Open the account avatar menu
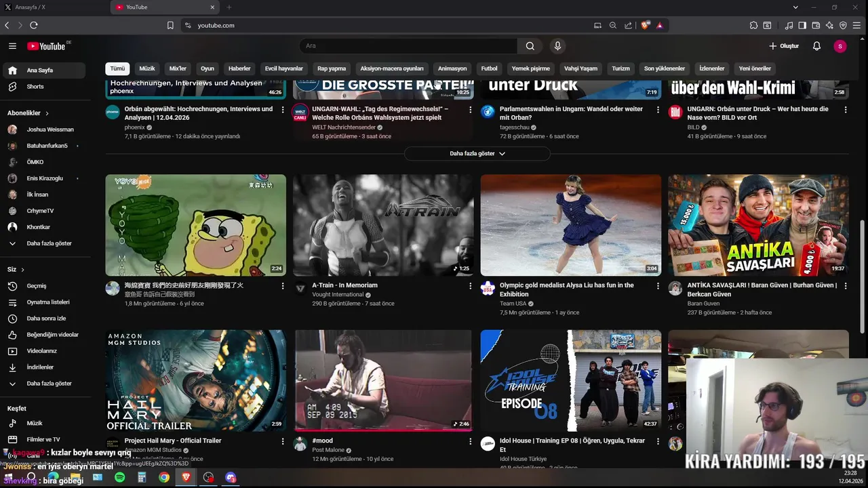868x488 pixels. [840, 46]
